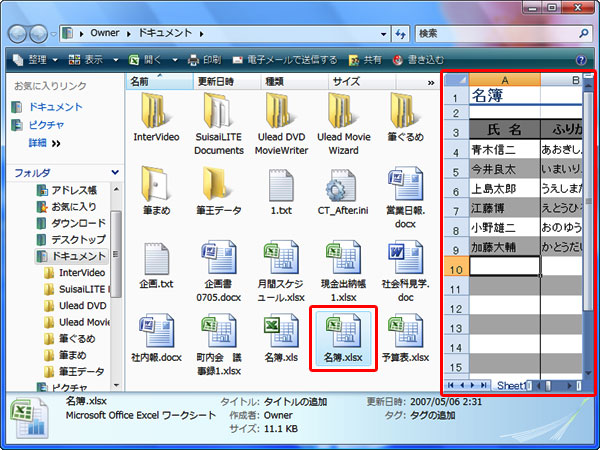Select the 町内会 議事録1.xlsx file icon

pyautogui.click(x=218, y=331)
